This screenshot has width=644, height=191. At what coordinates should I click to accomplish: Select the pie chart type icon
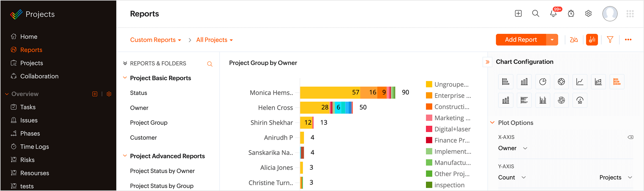coord(543,82)
